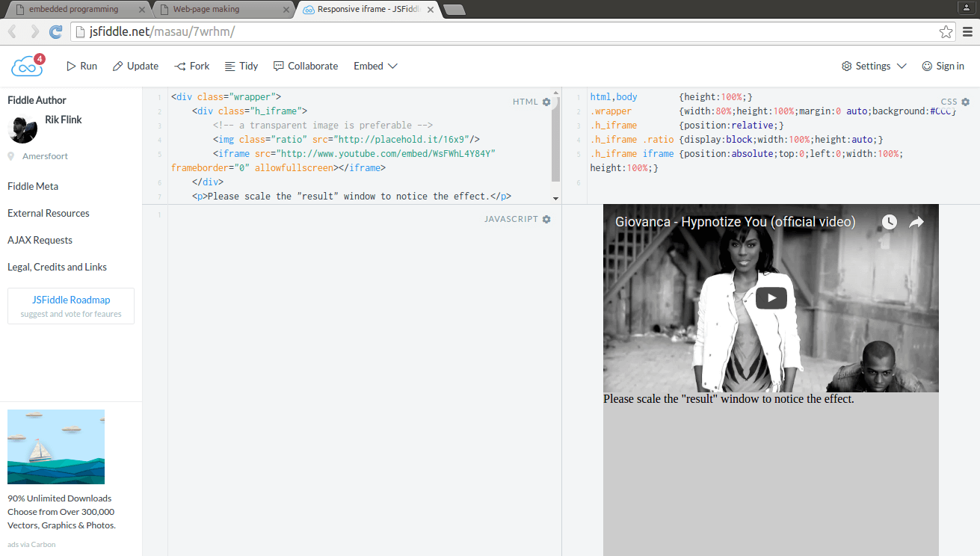Viewport: 980px width, 556px height.
Task: Click the video Watch Later clock icon
Action: pos(889,222)
